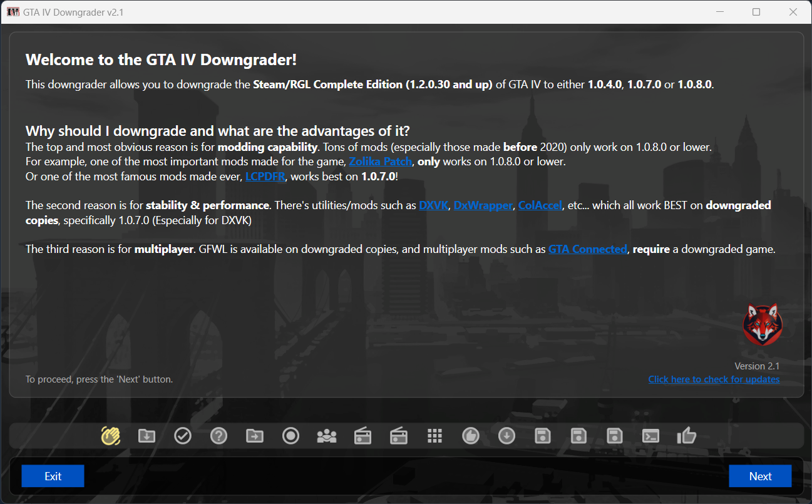Select the middle of three floppy disk icons
The height and width of the screenshot is (504, 812).
[x=579, y=436]
